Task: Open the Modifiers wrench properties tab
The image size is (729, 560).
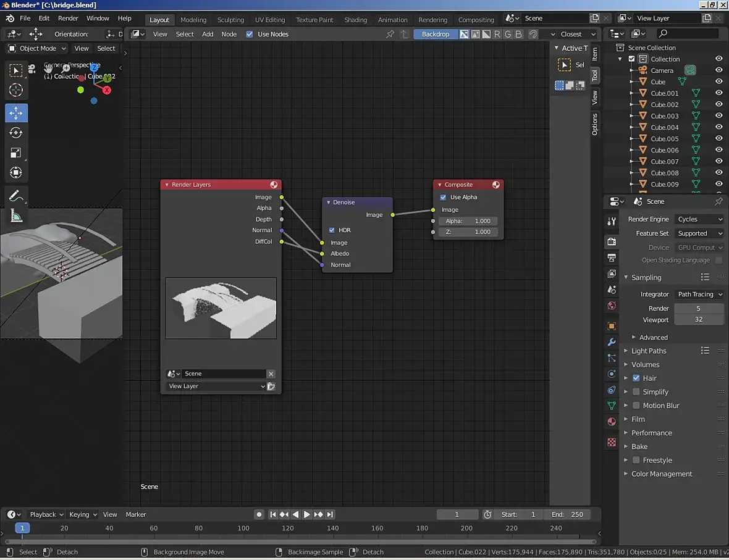Action: click(612, 342)
